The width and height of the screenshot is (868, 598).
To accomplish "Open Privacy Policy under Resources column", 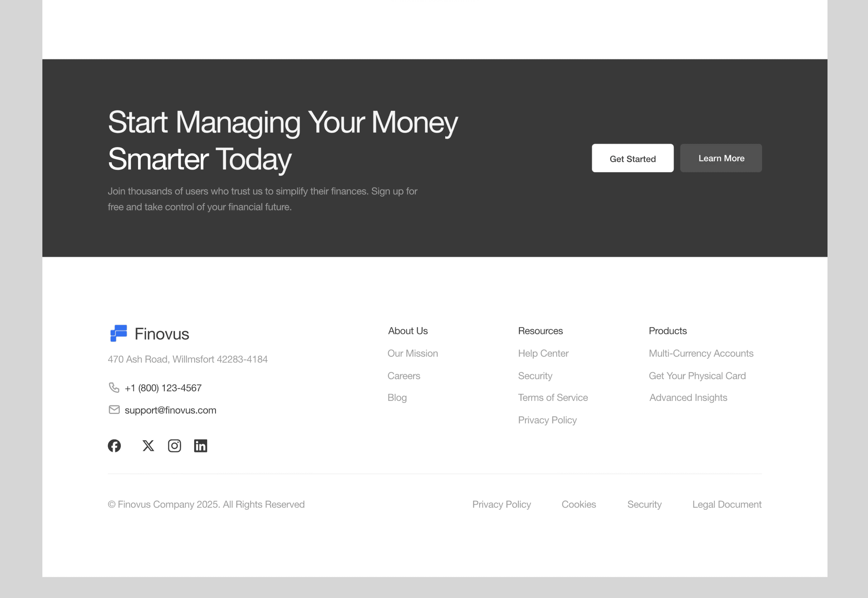I will pyautogui.click(x=547, y=420).
